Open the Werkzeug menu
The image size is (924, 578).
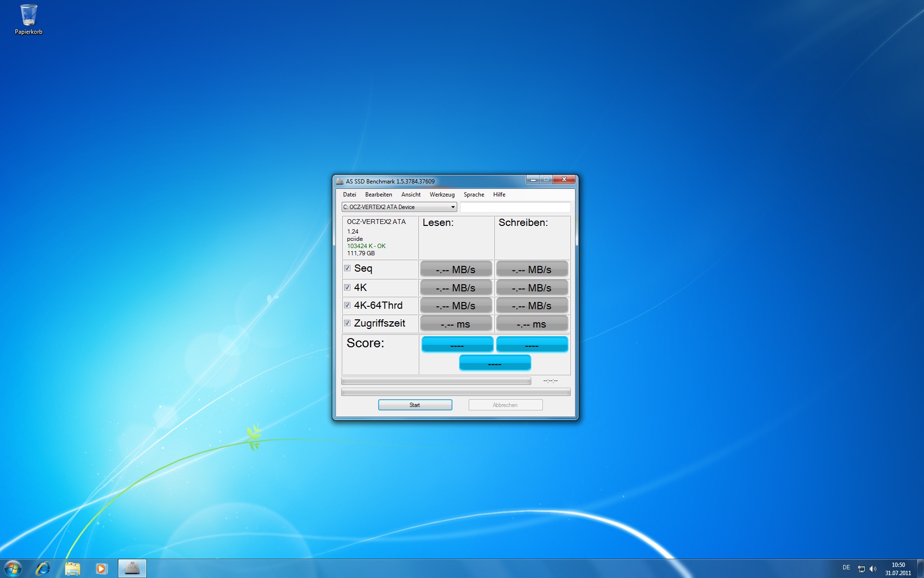point(442,195)
